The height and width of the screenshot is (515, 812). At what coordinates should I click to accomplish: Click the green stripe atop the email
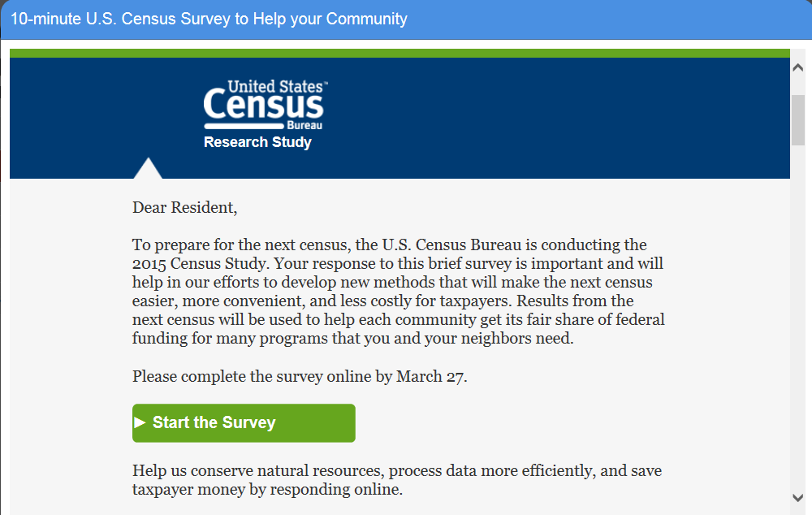400,53
